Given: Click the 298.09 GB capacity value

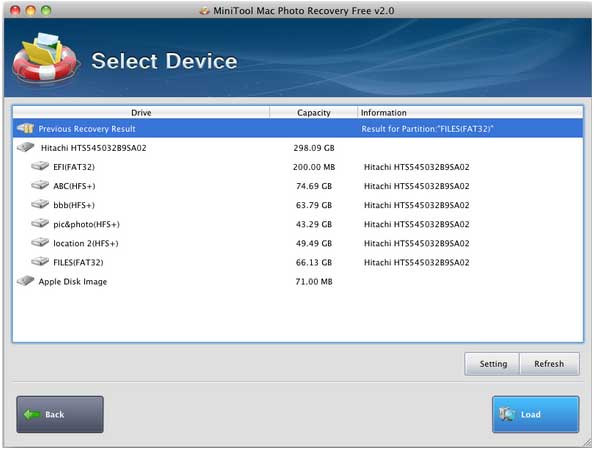Looking at the screenshot, I should coord(314,148).
